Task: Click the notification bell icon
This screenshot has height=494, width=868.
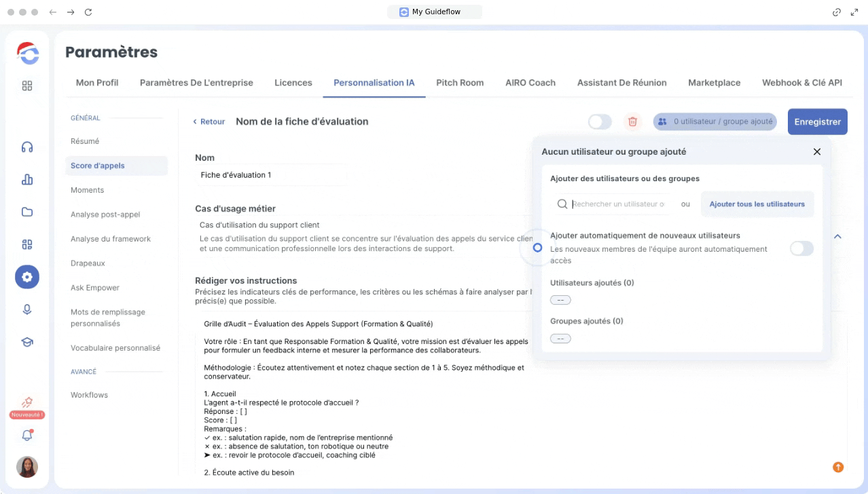Action: [x=27, y=436]
